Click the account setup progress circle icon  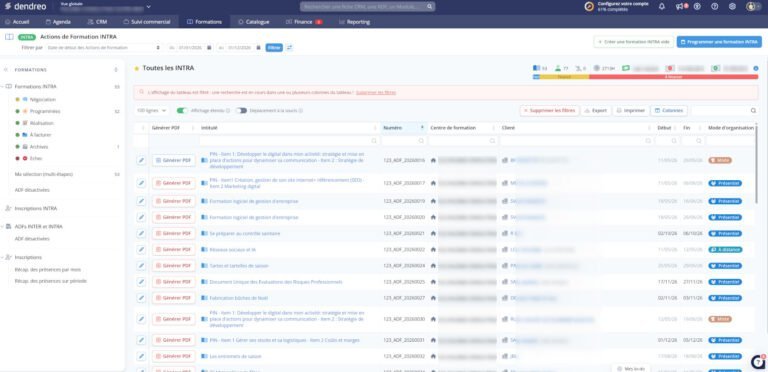pos(589,7)
